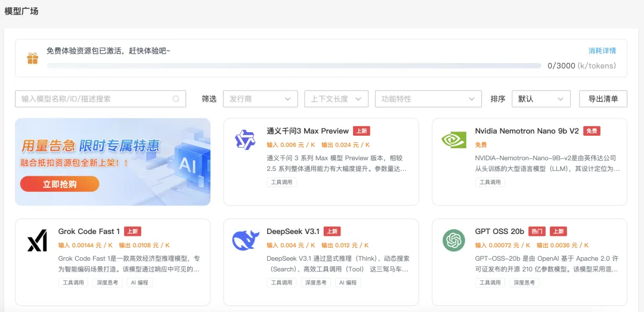
Task: Select the 深度思考 tag on Grok card
Action: click(107, 283)
